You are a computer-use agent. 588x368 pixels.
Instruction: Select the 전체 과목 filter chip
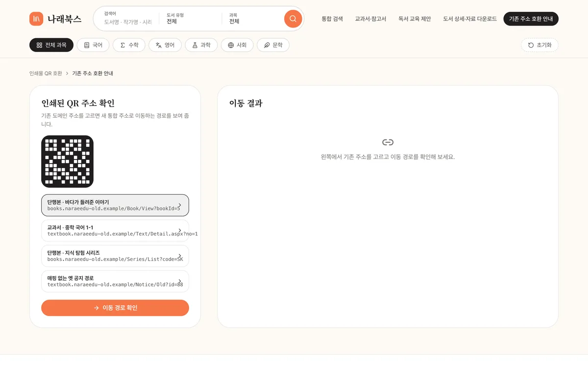click(x=51, y=45)
